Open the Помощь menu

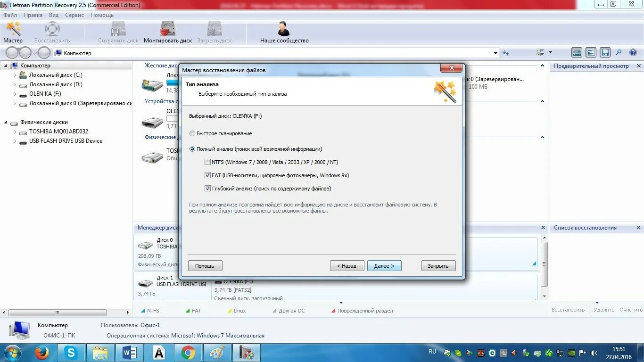pos(102,15)
